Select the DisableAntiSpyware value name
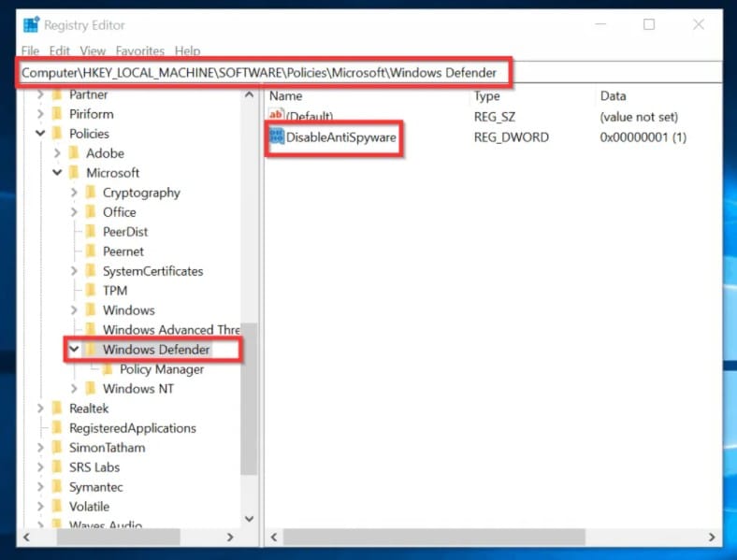The height and width of the screenshot is (560, 737). pos(340,137)
